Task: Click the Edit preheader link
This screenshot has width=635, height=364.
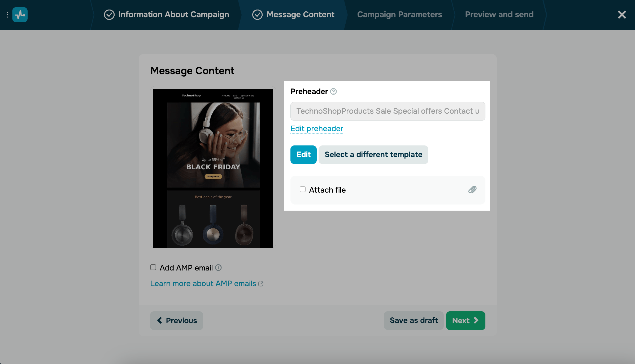Action: click(x=317, y=128)
